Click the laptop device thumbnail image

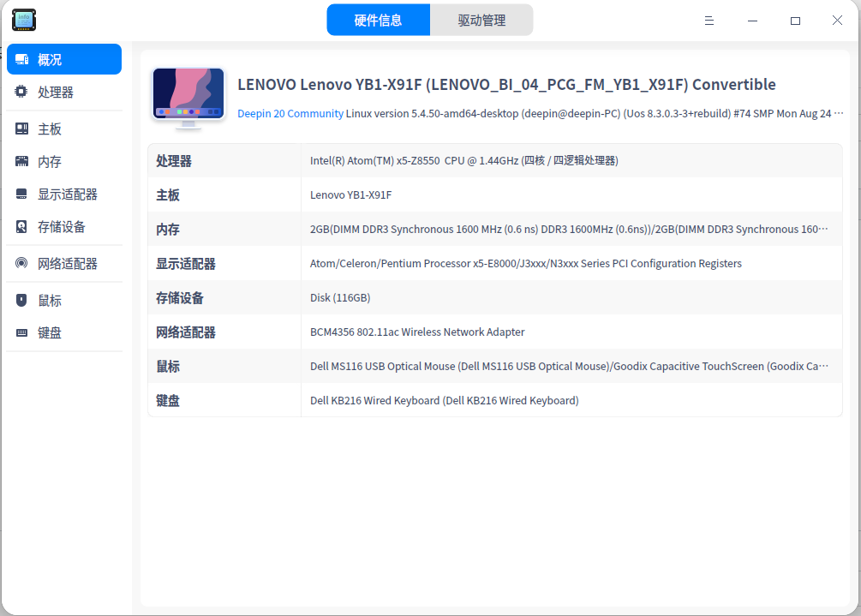[188, 96]
